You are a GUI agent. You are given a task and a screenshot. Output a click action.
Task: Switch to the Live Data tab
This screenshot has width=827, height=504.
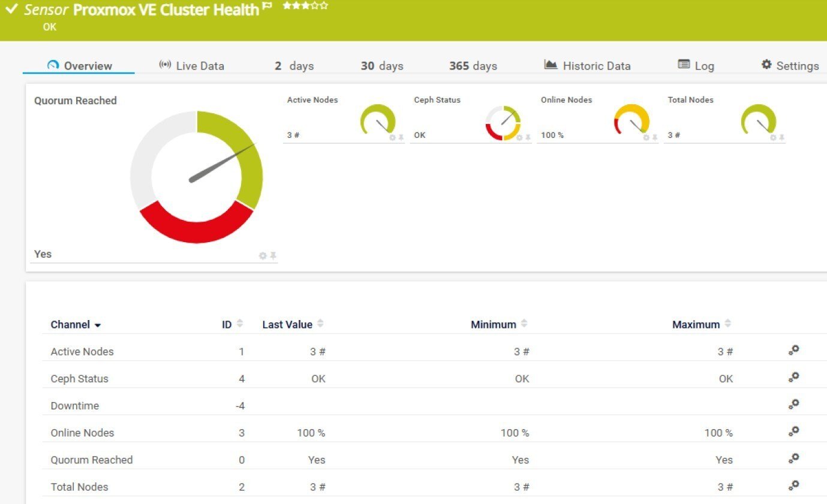[x=192, y=66]
